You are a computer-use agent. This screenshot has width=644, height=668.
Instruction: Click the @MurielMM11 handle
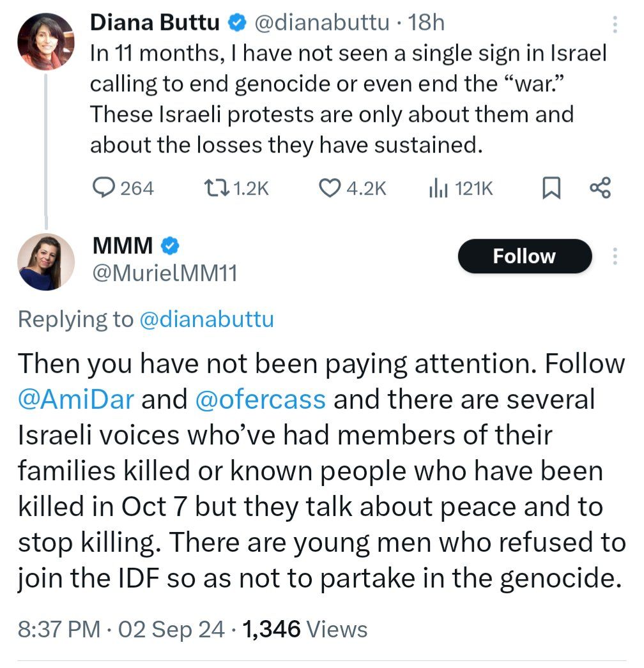165,273
